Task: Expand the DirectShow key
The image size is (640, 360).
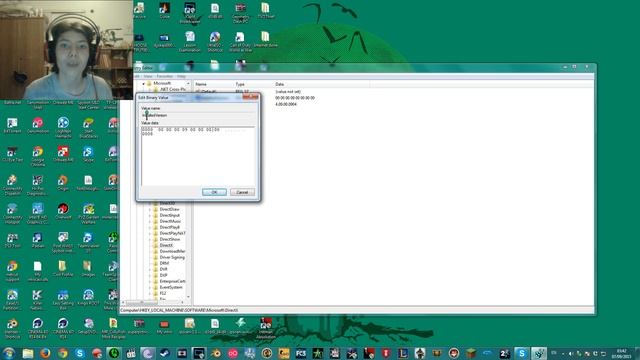Action: 149,239
